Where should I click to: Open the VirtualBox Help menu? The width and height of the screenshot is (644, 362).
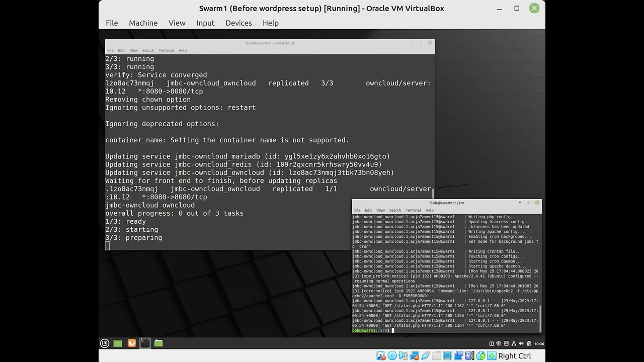click(x=270, y=23)
